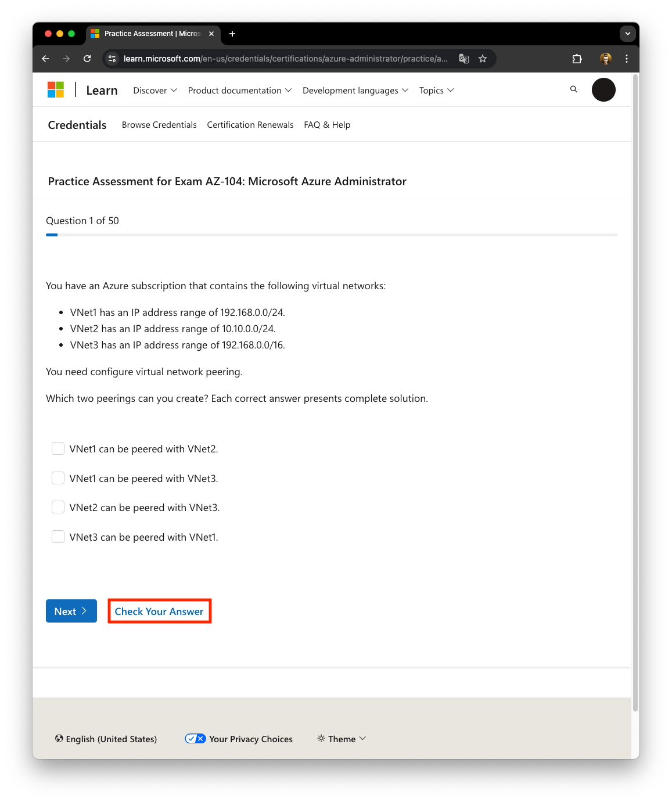Click the 'Question 1 of 50' text

tap(82, 221)
